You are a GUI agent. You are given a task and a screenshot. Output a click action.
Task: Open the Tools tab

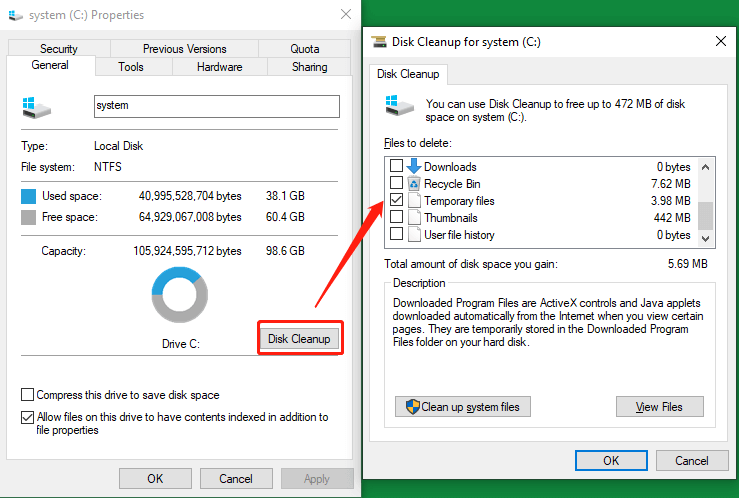click(131, 67)
